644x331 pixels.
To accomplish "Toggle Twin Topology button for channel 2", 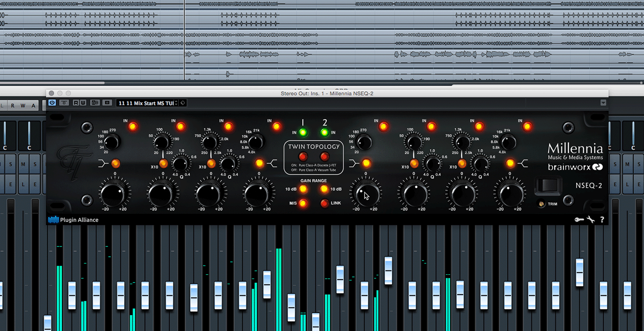I will (325, 156).
